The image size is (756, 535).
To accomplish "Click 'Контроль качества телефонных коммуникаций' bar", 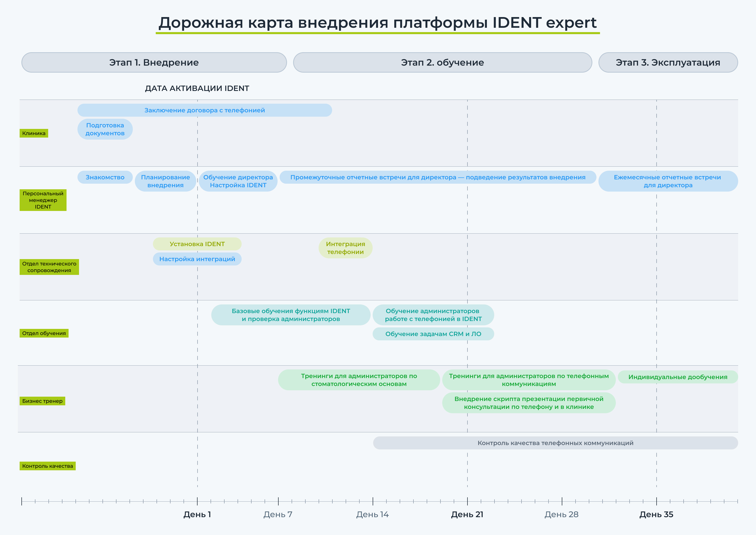I will (556, 443).
